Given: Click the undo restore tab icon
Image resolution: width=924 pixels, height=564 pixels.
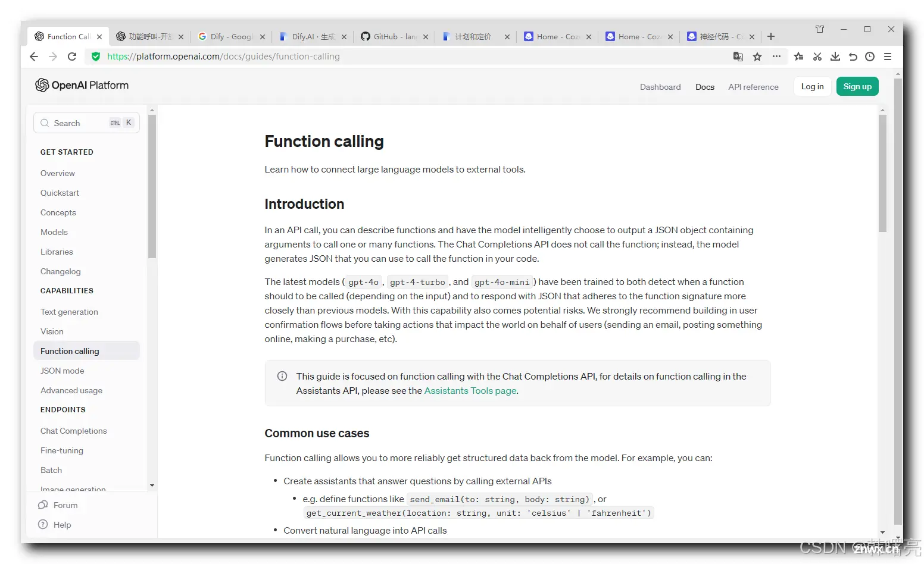Looking at the screenshot, I should 853,57.
